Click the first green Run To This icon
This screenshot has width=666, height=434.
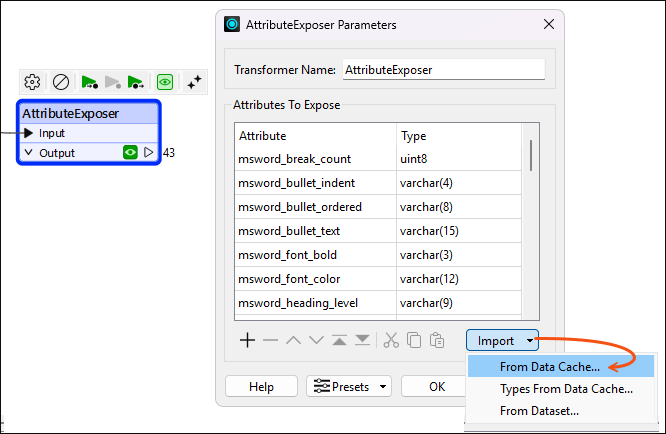tap(89, 82)
